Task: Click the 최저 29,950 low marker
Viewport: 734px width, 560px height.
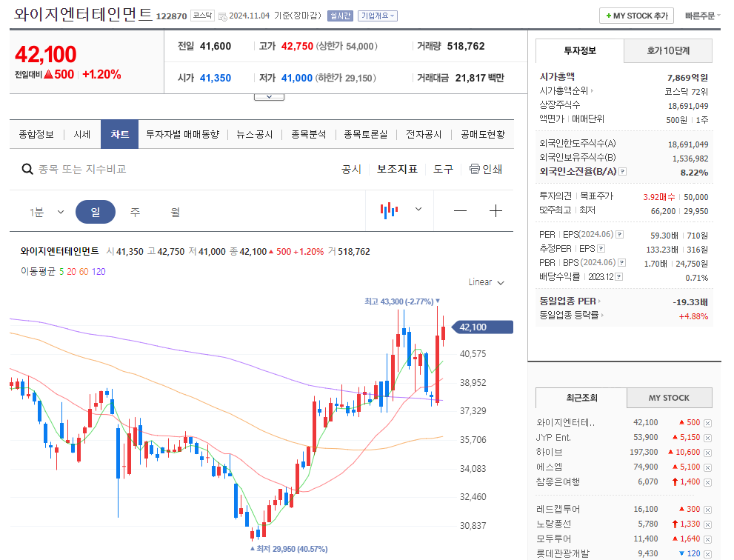Action: (289, 549)
